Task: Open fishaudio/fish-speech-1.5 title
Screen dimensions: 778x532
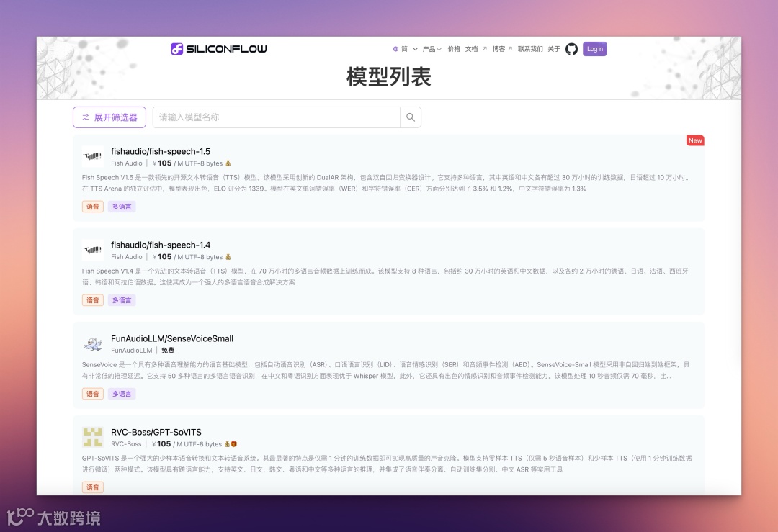Action: (161, 151)
